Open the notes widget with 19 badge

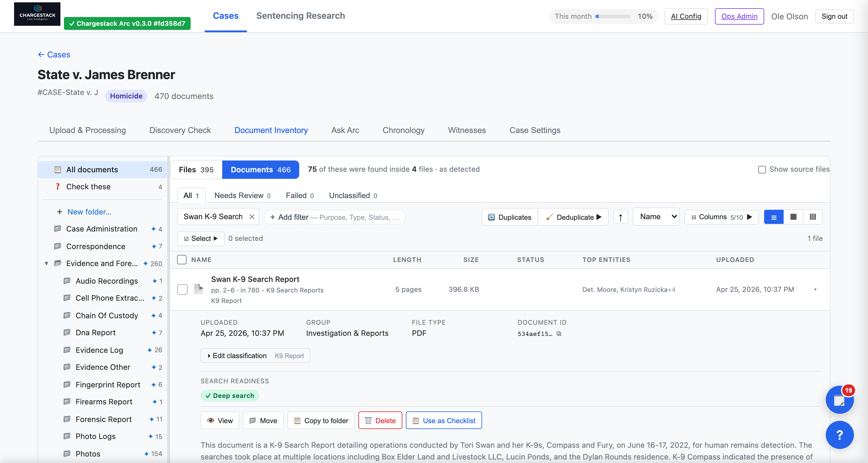[x=839, y=400]
